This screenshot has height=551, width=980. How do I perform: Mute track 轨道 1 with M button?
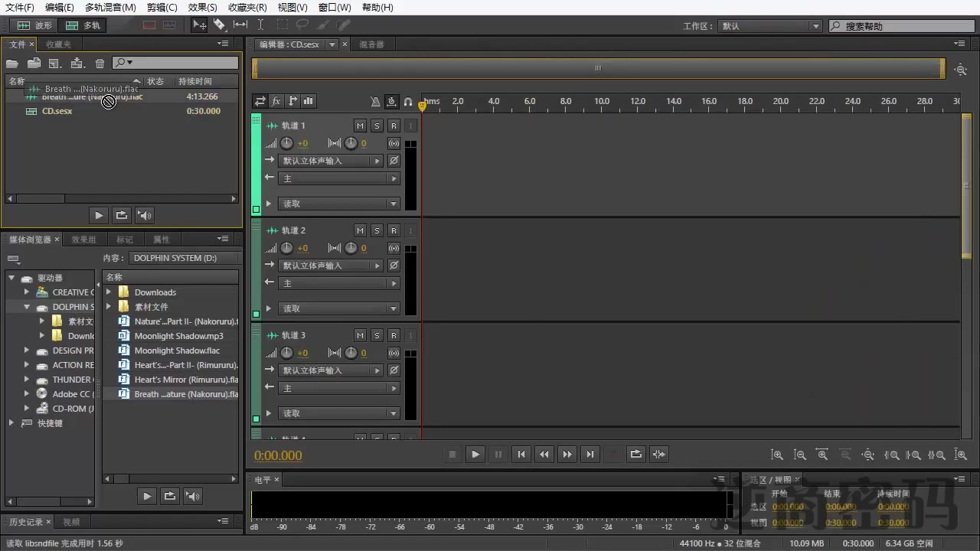pos(361,126)
